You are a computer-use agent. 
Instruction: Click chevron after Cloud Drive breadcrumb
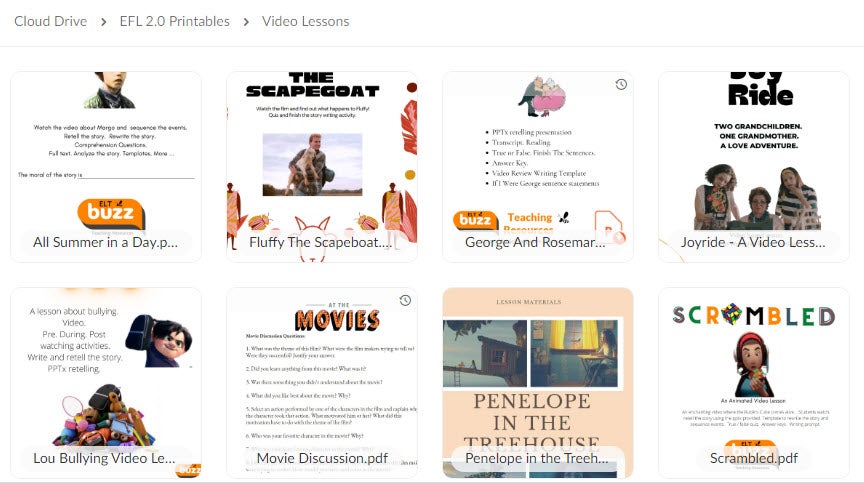coord(103,22)
